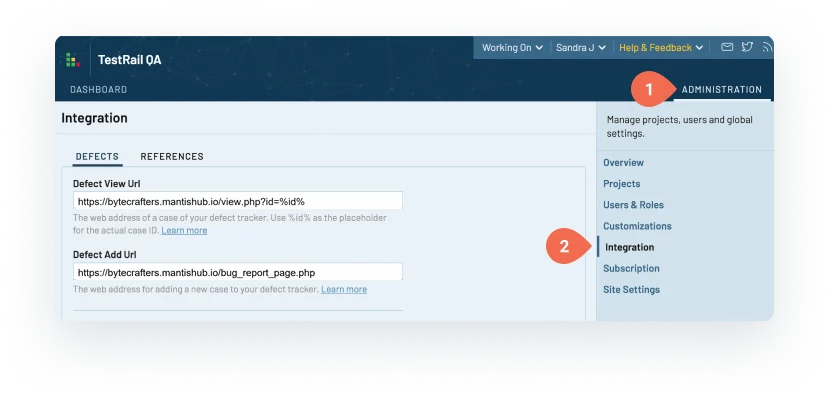Open the mail envelope icon
This screenshot has height=396, width=829.
click(727, 47)
